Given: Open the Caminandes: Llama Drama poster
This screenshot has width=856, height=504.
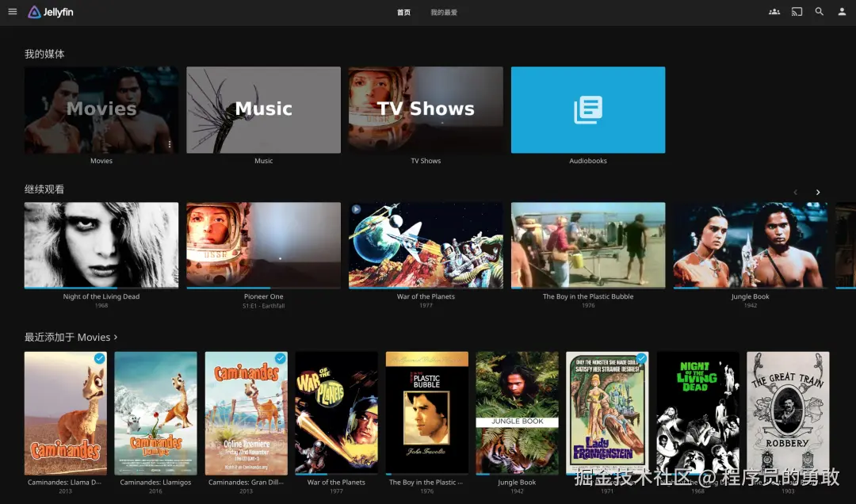Looking at the screenshot, I should tap(66, 413).
